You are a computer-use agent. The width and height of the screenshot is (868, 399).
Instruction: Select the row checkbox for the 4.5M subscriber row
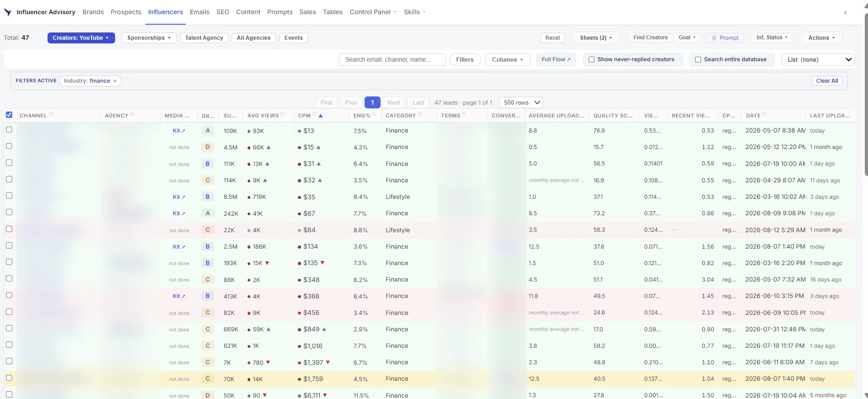point(9,146)
